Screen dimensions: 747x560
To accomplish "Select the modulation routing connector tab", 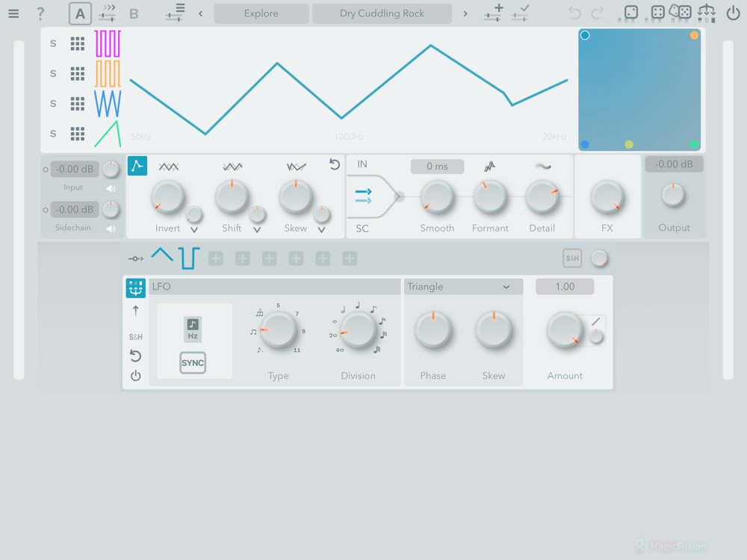I will [x=136, y=258].
